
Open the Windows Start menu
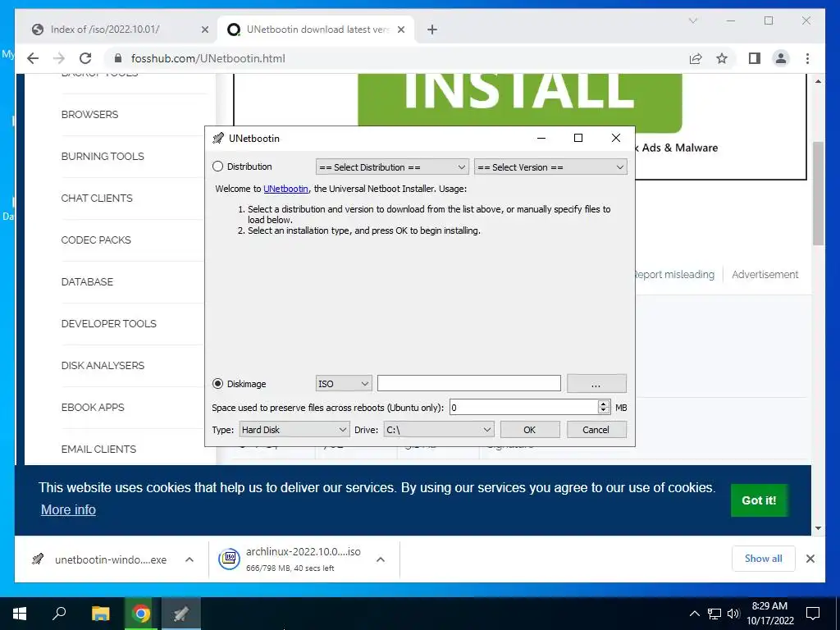[x=20, y=614]
